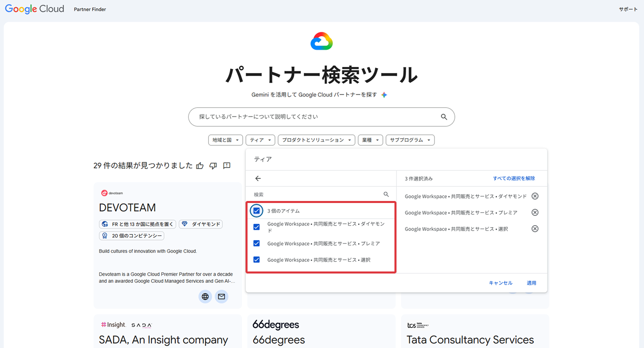The width and height of the screenshot is (644, 348).
Task: Click Partner Finder header link
Action: click(x=90, y=9)
